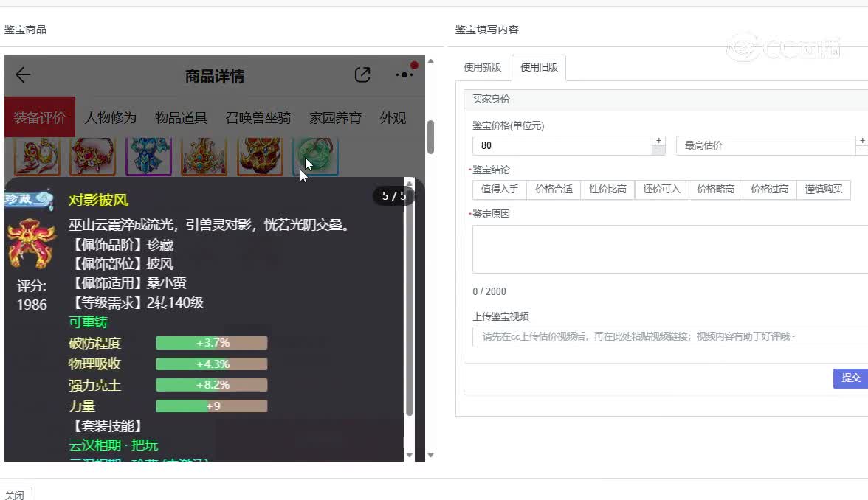Choose 值得入手 conclusion
Screen dimensions: 868x500
pyautogui.click(x=499, y=189)
